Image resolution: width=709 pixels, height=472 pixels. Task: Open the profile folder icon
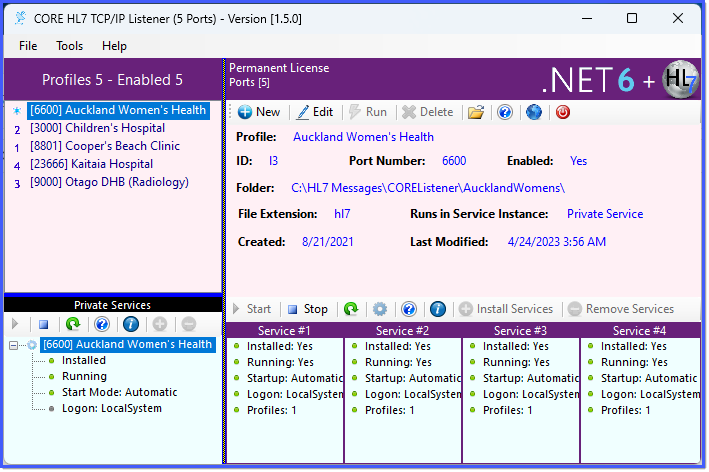tap(476, 112)
